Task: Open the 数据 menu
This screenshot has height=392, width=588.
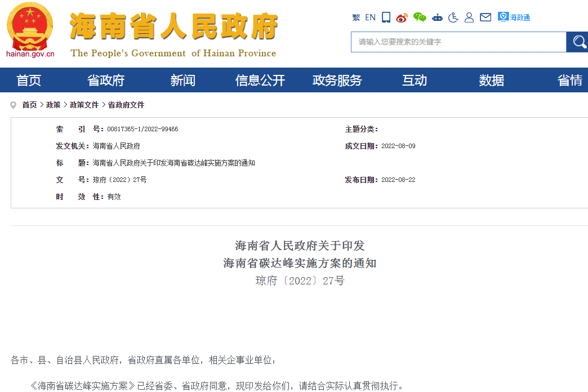Action: tap(491, 80)
